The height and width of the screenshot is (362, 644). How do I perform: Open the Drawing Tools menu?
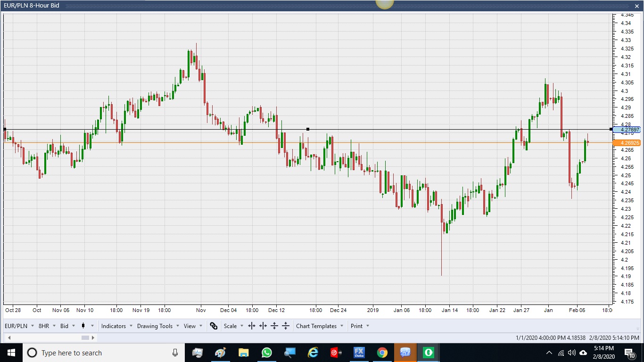point(158,326)
